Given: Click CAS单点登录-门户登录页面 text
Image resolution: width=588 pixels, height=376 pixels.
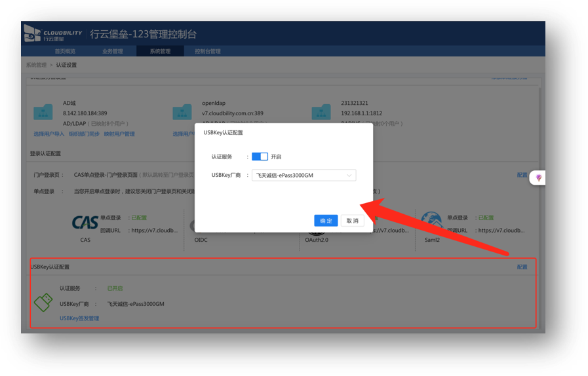Looking at the screenshot, I should [106, 175].
